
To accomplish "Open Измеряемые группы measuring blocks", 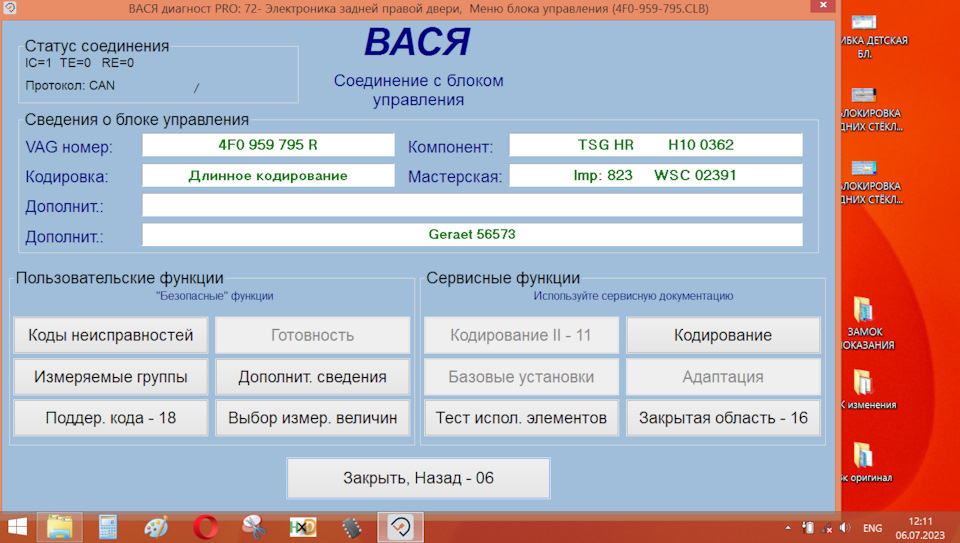I will point(111,376).
